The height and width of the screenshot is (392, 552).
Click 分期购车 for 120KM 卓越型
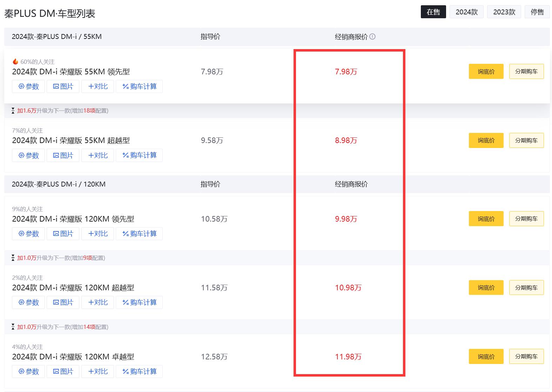(526, 357)
